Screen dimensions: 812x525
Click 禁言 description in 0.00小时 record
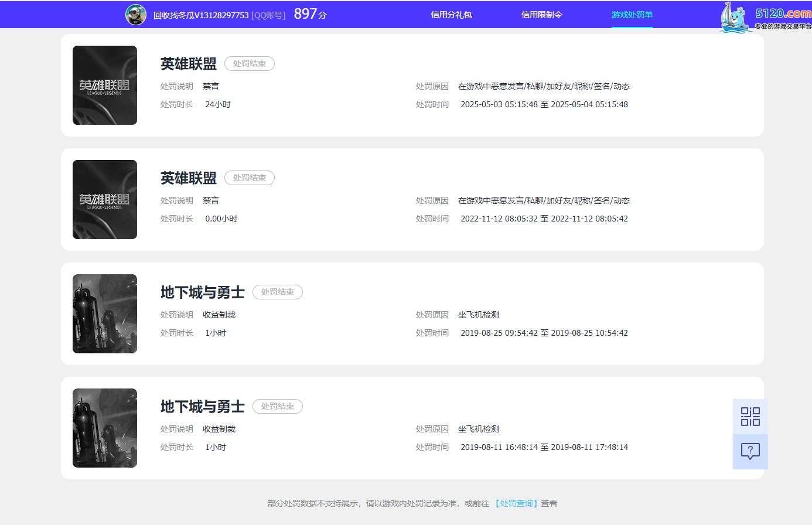[x=211, y=200]
